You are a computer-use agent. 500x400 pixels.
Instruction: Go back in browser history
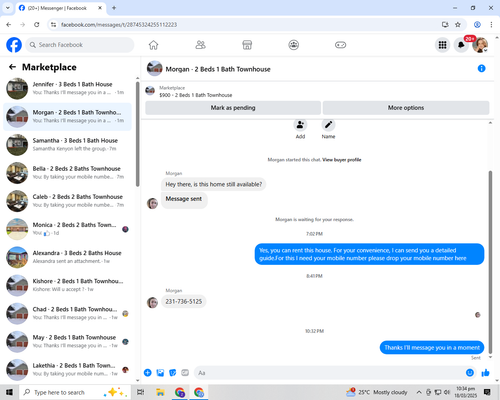click(9, 25)
